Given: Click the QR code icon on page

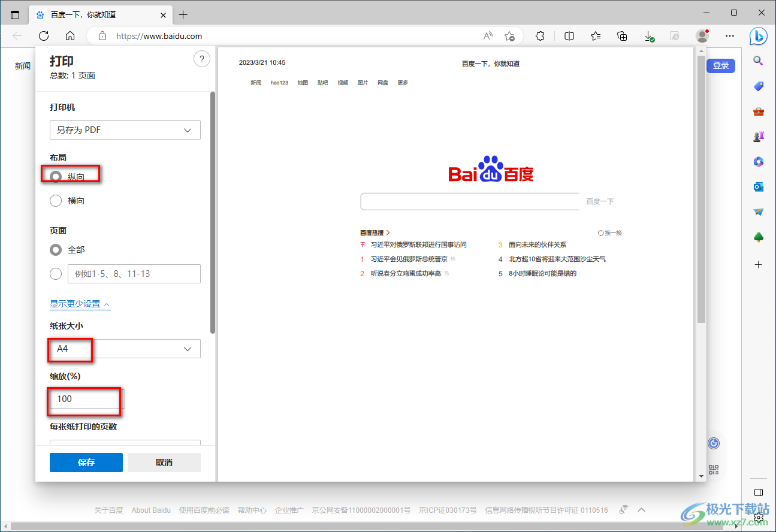Looking at the screenshot, I should coord(713,470).
